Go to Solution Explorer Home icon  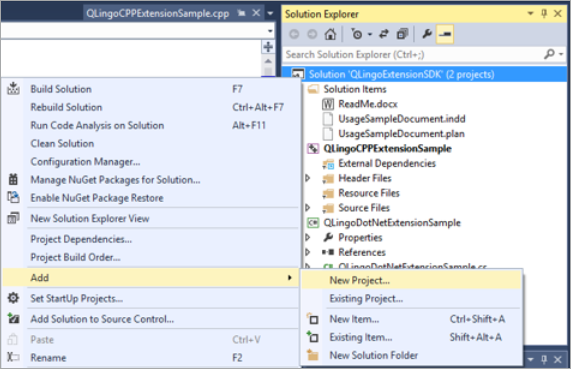pyautogui.click(x=330, y=34)
